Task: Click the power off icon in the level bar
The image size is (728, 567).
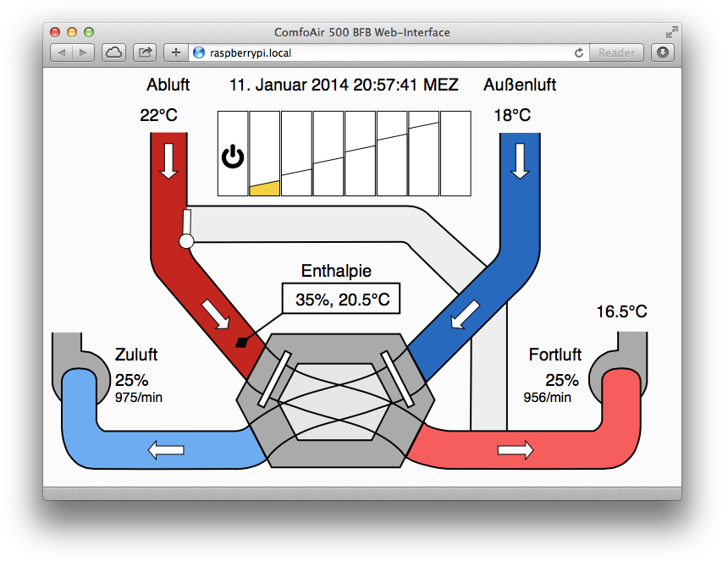Action: [x=233, y=157]
